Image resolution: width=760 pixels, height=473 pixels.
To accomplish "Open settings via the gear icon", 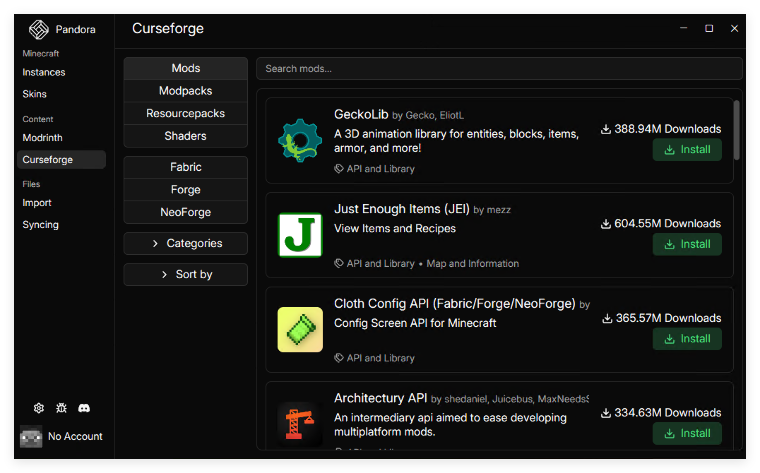I will pos(39,408).
